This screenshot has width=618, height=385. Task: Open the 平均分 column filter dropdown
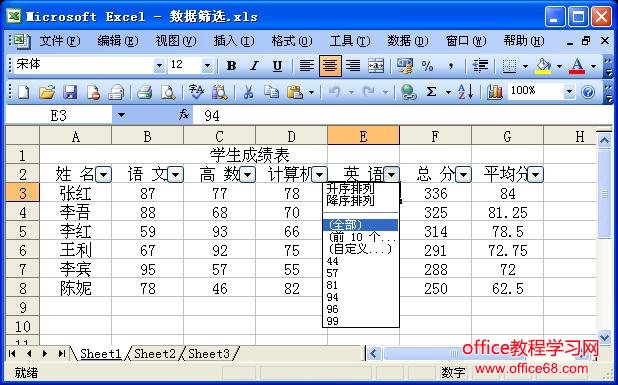536,174
